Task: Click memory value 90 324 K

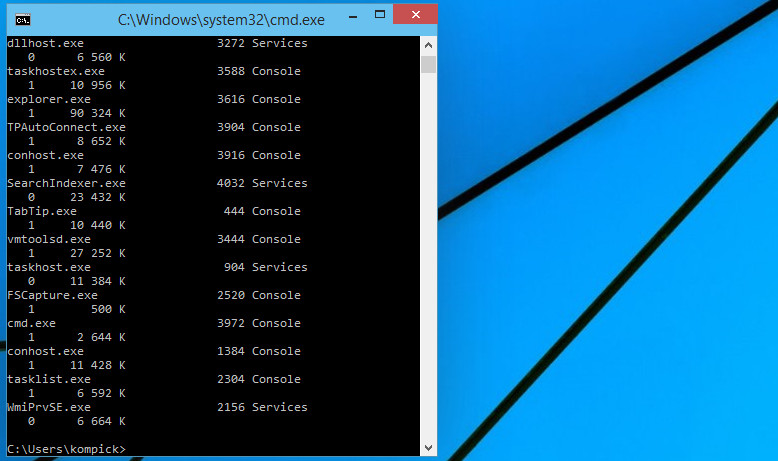Action: 97,113
